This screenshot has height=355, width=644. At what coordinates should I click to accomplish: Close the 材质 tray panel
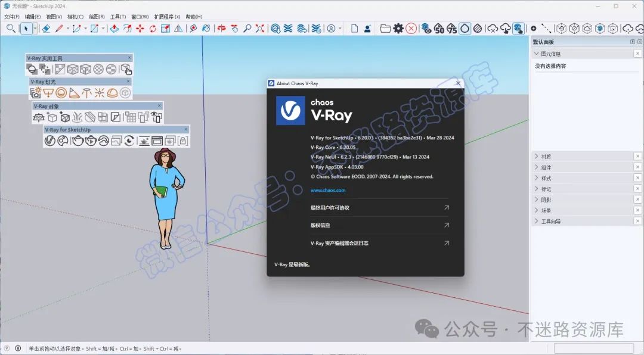click(637, 157)
